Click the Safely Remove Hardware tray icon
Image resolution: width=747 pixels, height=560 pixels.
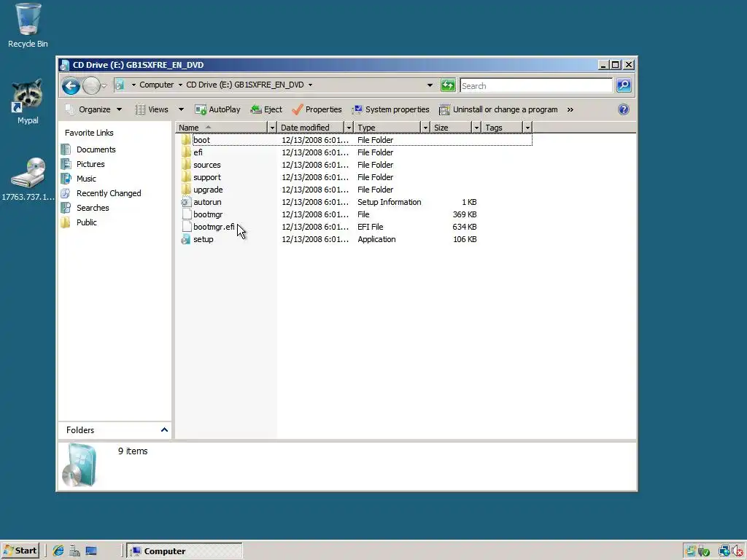703,551
